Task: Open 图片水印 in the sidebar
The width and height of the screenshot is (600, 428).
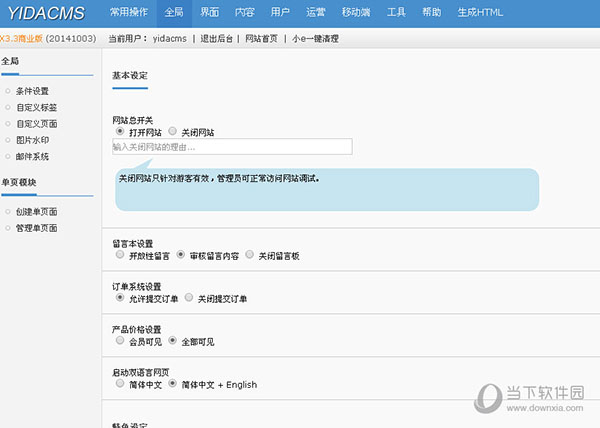Action: (32, 140)
